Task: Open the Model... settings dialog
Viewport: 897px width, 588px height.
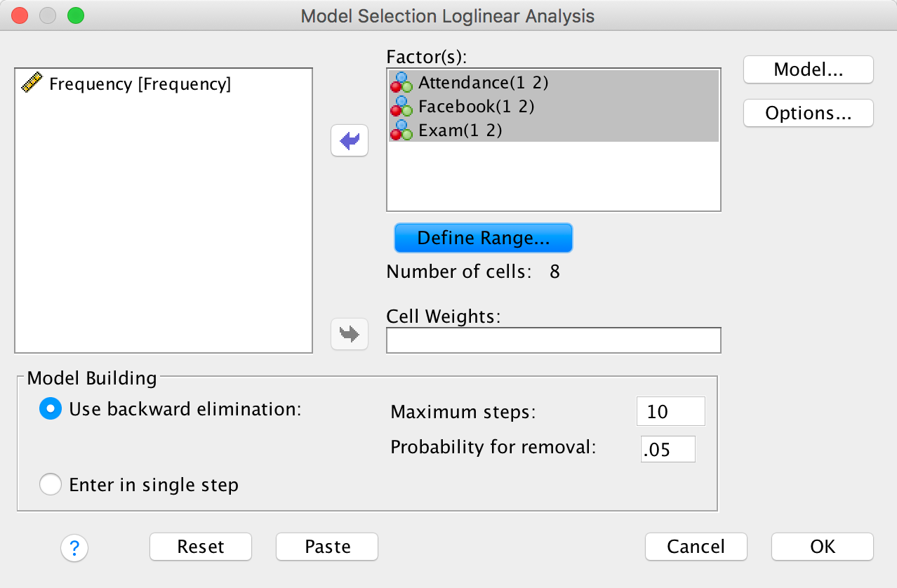Action: pos(808,69)
